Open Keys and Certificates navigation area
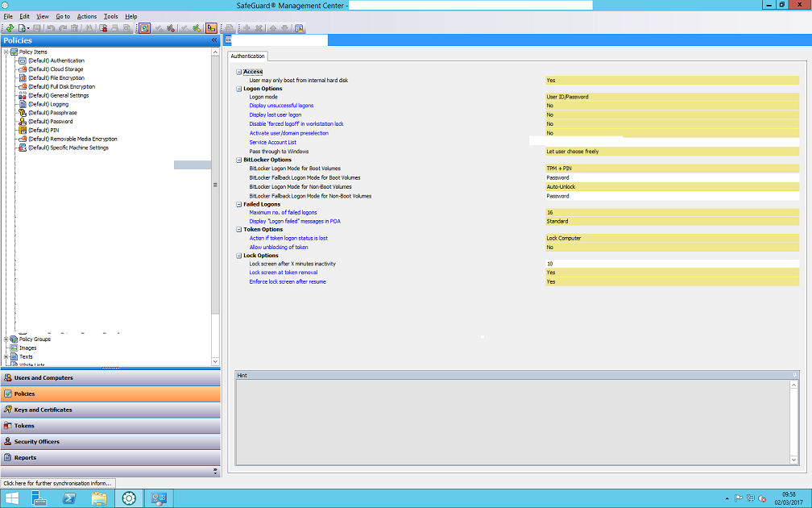This screenshot has height=508, width=812. (110, 410)
